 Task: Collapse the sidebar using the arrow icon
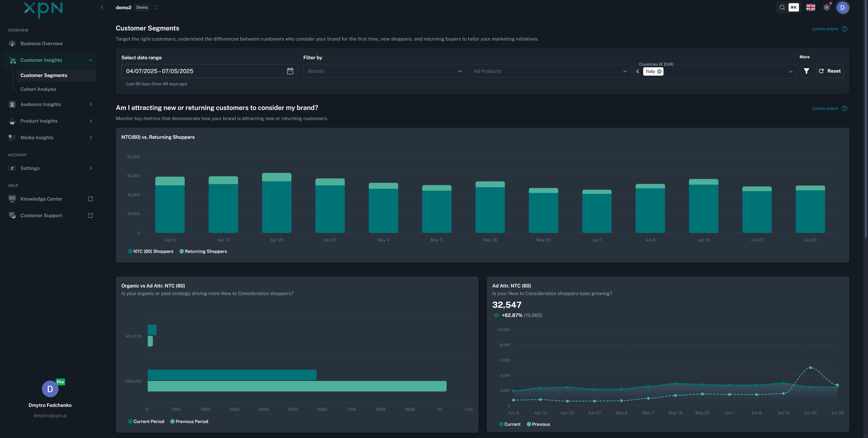pos(102,7)
